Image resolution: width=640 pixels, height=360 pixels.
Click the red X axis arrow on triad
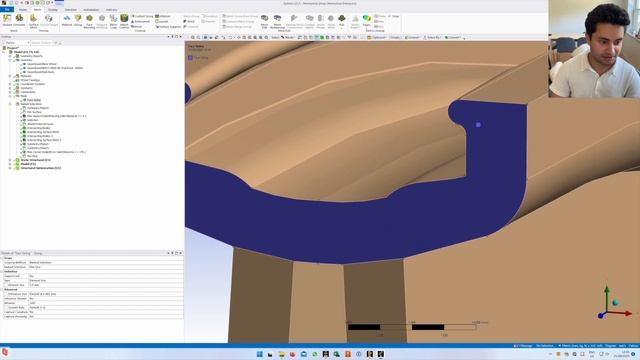point(627,313)
